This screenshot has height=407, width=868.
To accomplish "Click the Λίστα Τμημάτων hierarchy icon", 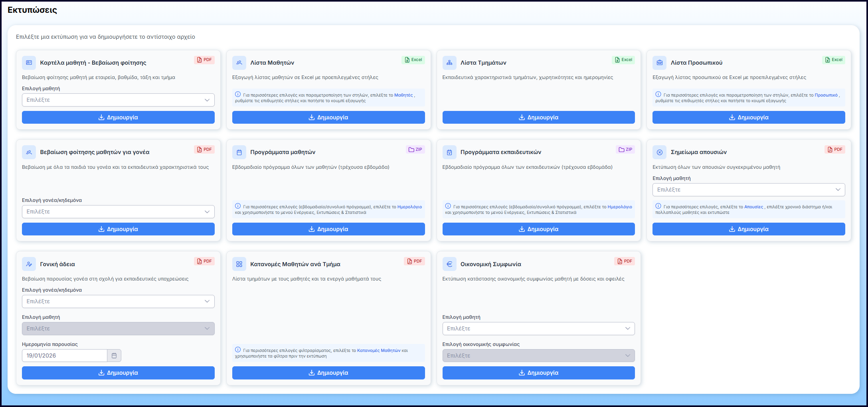I will pos(449,63).
